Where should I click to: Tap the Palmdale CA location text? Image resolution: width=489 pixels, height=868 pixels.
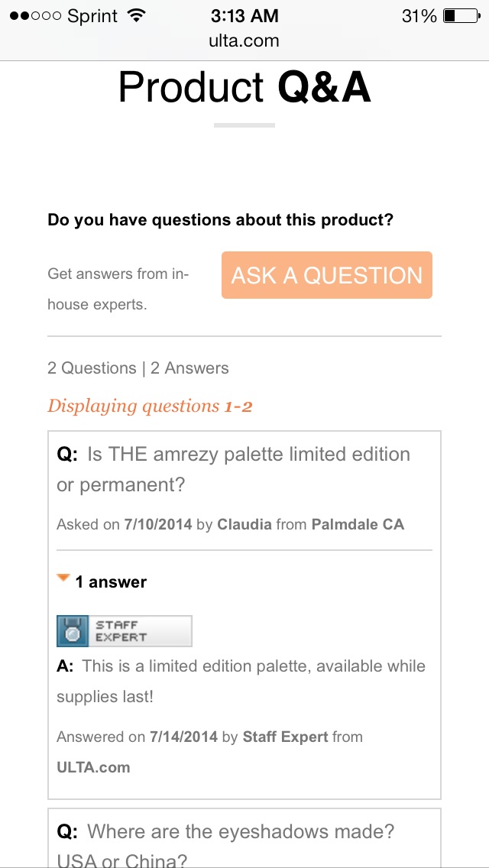point(358,524)
